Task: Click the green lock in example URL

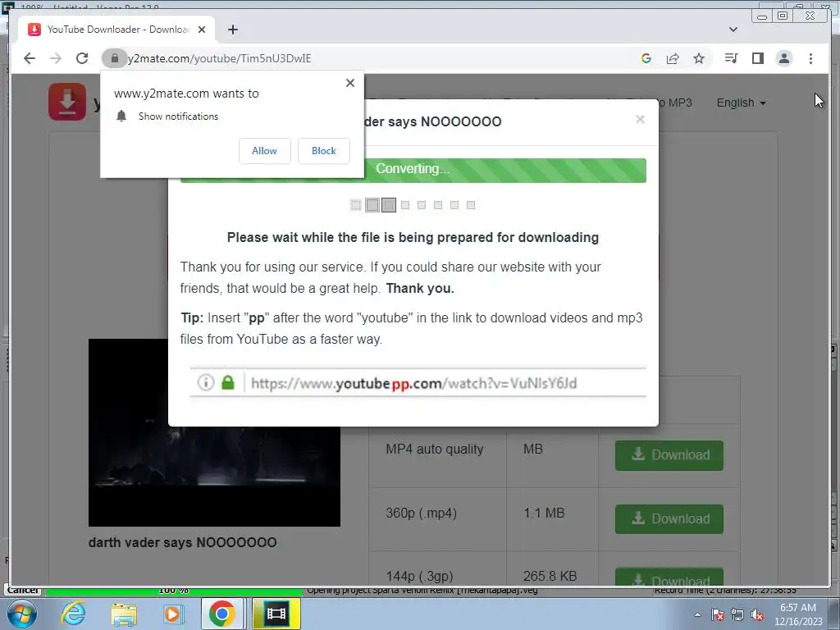Action: [x=228, y=382]
